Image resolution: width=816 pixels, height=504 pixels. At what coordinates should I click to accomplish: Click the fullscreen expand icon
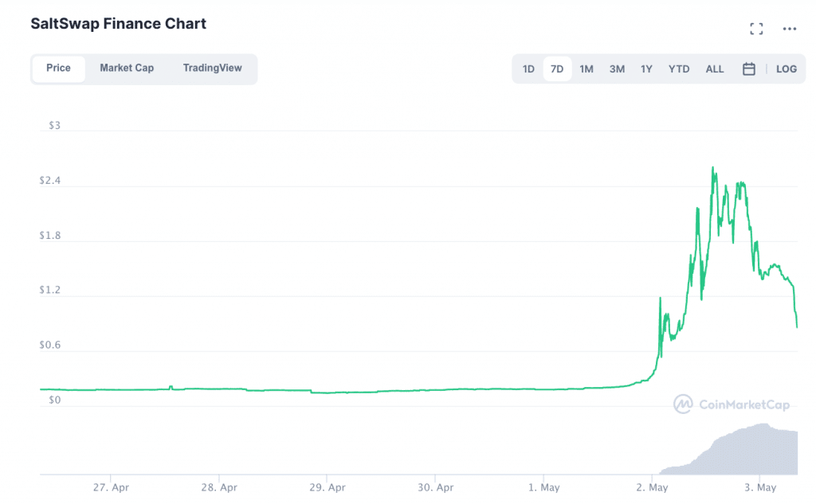click(x=756, y=29)
